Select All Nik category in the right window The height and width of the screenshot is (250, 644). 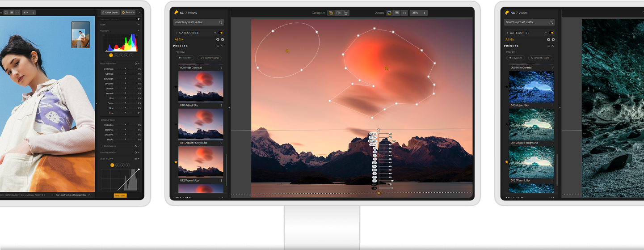[x=509, y=39]
